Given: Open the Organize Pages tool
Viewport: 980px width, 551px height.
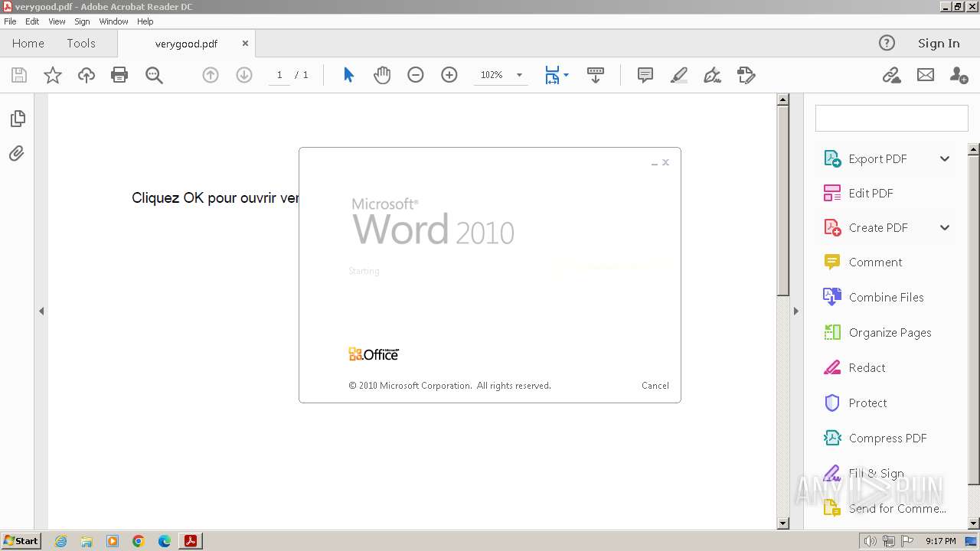Looking at the screenshot, I should click(x=890, y=333).
